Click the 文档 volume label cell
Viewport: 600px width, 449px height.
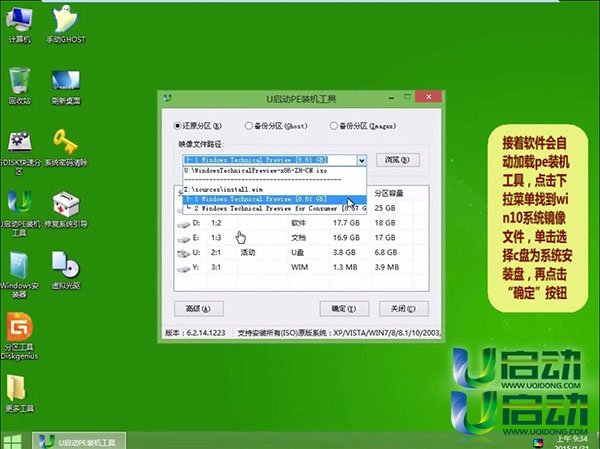click(x=298, y=238)
